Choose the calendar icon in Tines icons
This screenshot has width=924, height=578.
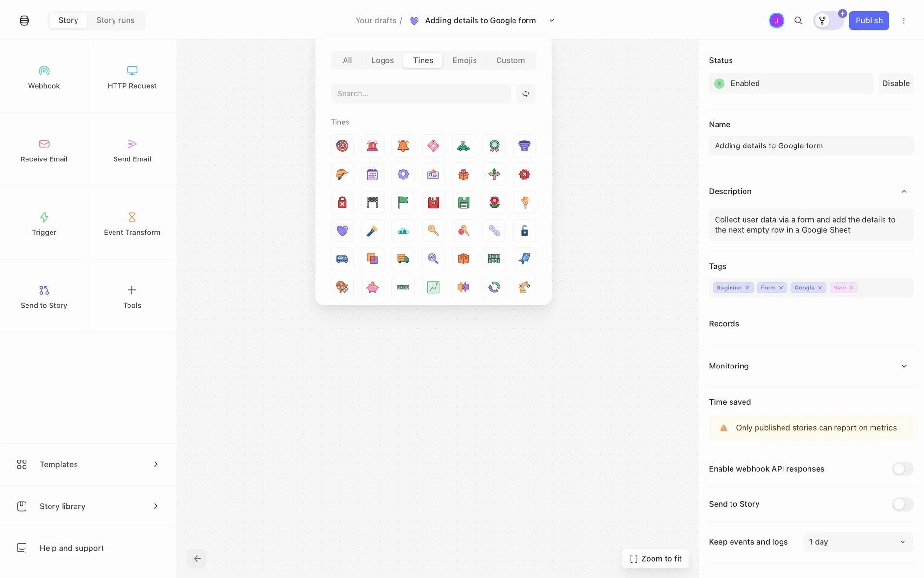click(x=372, y=174)
